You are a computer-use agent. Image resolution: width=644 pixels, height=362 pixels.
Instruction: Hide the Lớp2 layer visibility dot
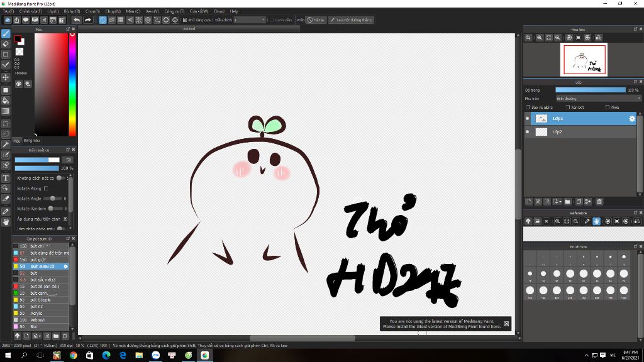pos(528,132)
